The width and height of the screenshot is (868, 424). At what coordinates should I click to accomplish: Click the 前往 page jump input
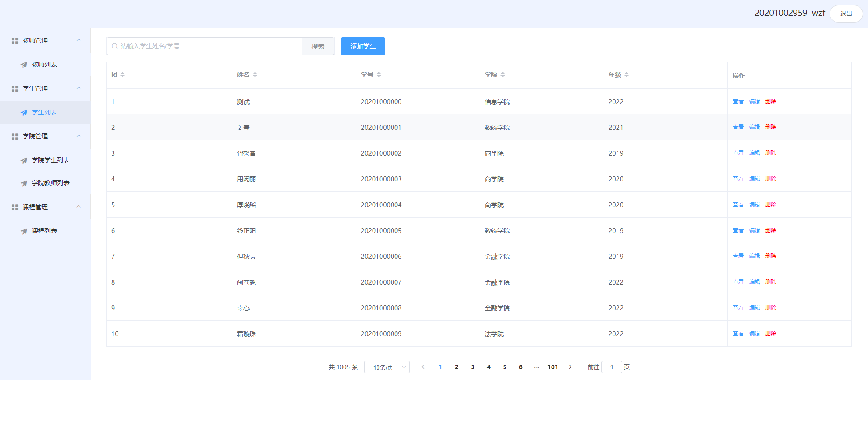(612, 367)
